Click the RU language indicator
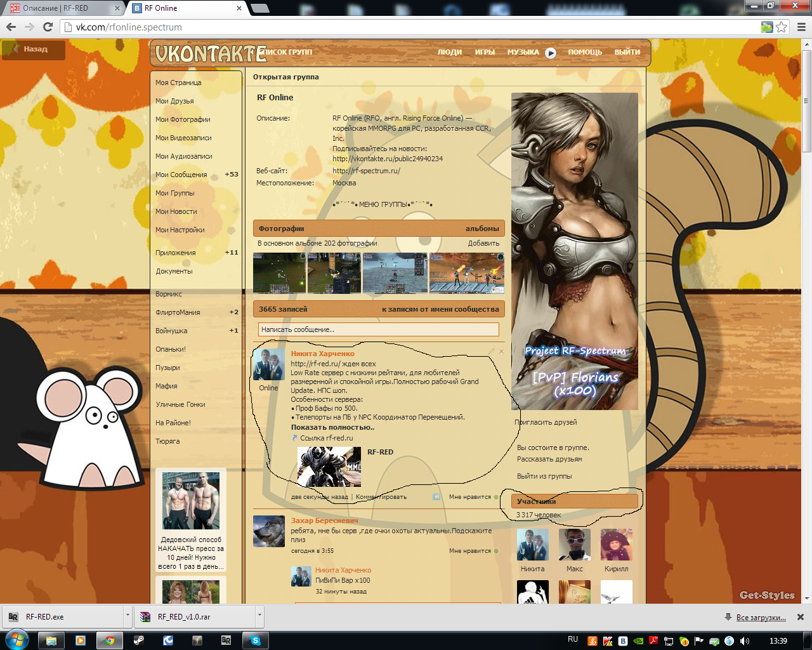 point(573,640)
